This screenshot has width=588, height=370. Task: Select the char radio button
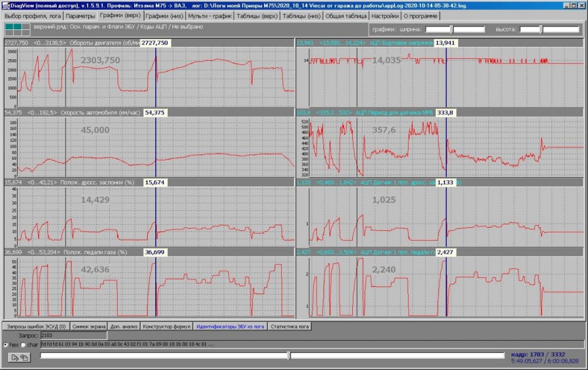(23, 344)
